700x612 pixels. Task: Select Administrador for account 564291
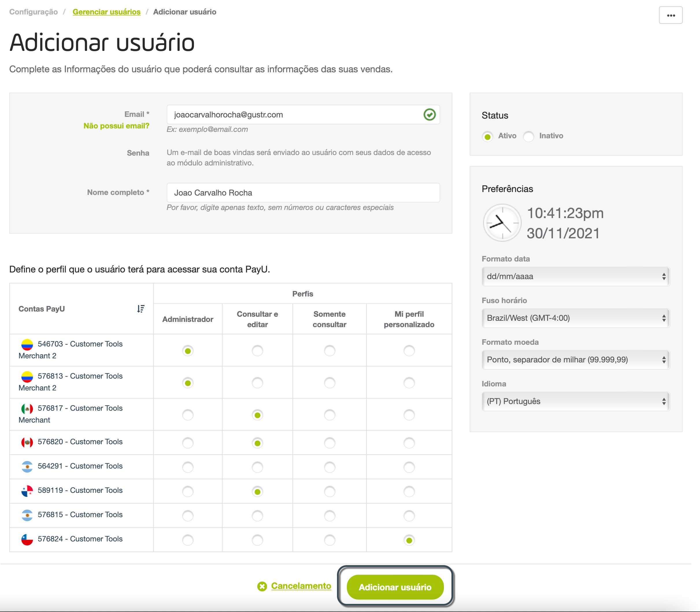(188, 467)
